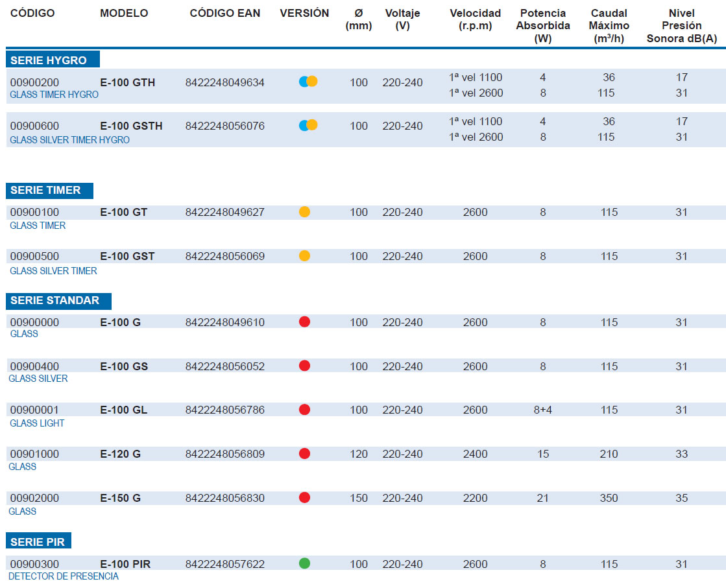
Task: Select the SERIE TIMER section header
Action: (x=49, y=190)
